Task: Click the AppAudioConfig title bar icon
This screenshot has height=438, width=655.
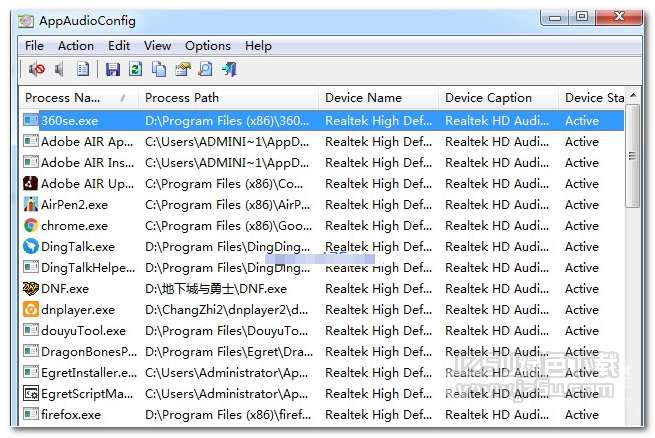Action: (x=26, y=21)
